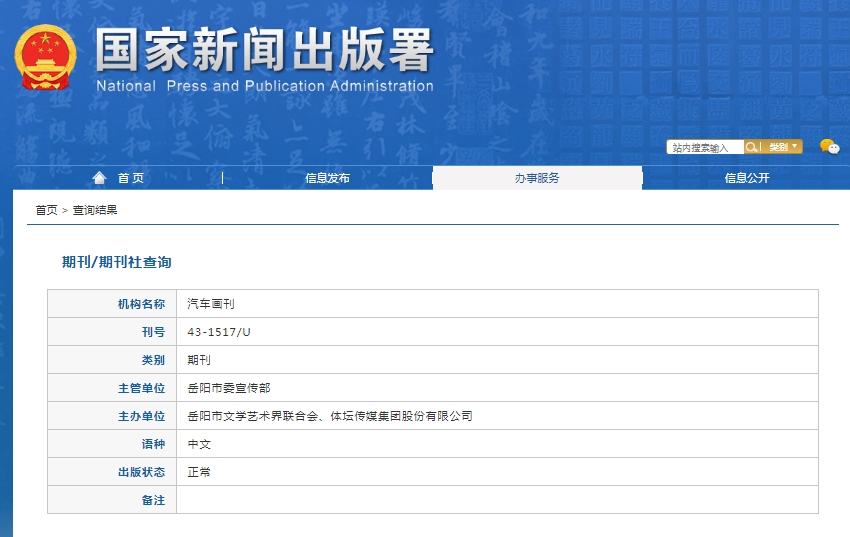
Task: Click the 首页 breadcrumb link
Action: [46, 210]
